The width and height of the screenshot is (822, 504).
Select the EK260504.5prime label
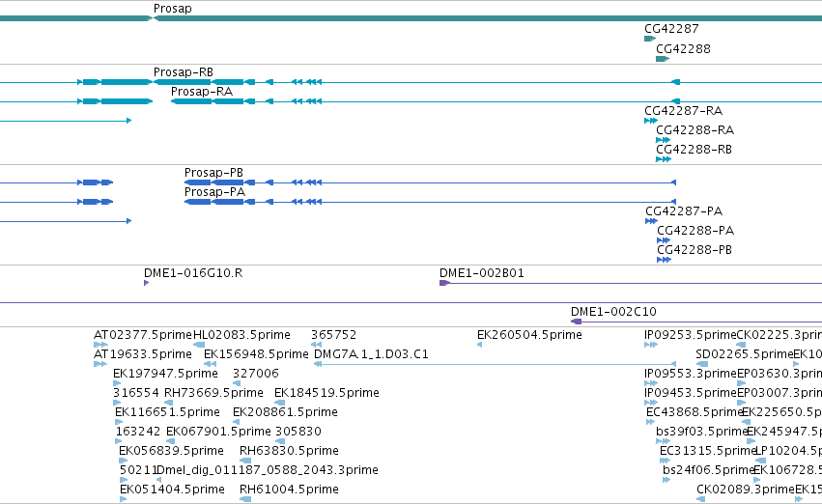pos(529,335)
